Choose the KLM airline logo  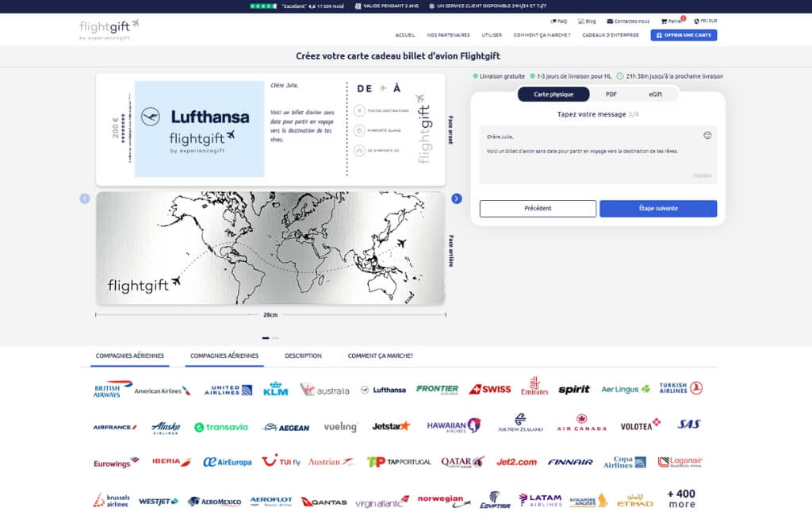click(275, 389)
